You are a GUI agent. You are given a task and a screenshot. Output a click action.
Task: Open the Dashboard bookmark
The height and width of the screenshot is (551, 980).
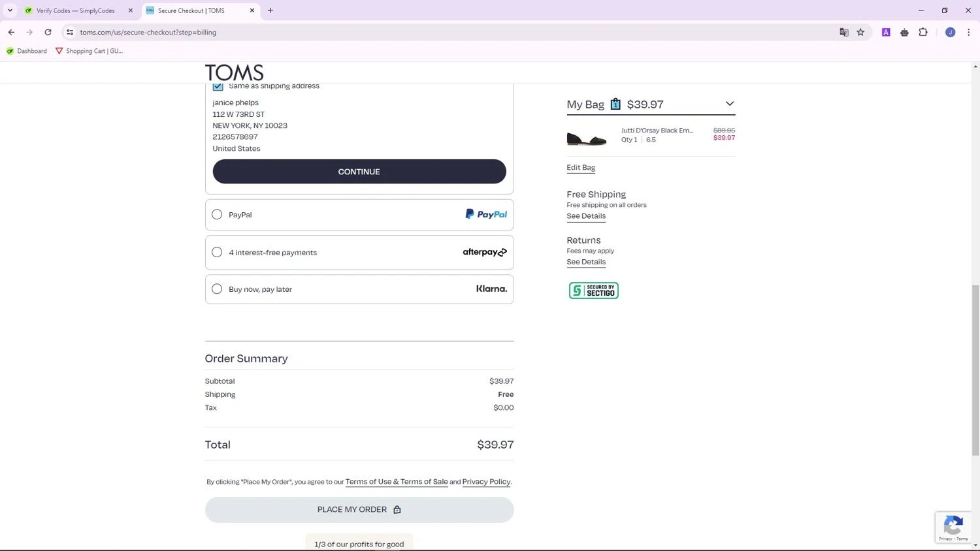(27, 51)
